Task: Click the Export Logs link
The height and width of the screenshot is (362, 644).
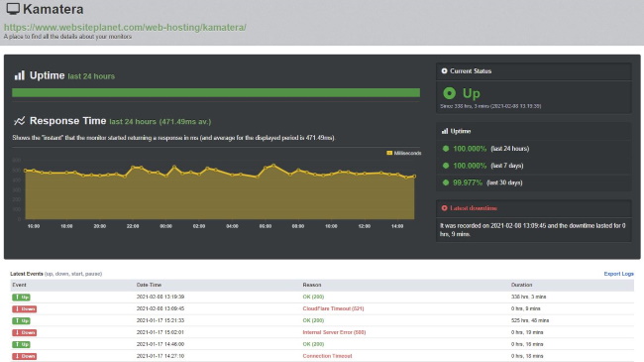Action: 618,274
